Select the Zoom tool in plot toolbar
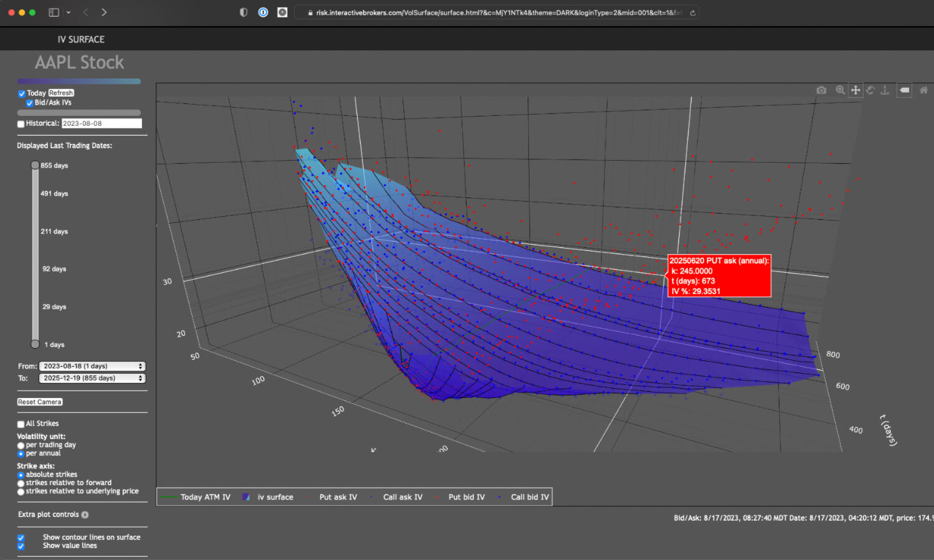The height and width of the screenshot is (560, 934). coord(840,90)
